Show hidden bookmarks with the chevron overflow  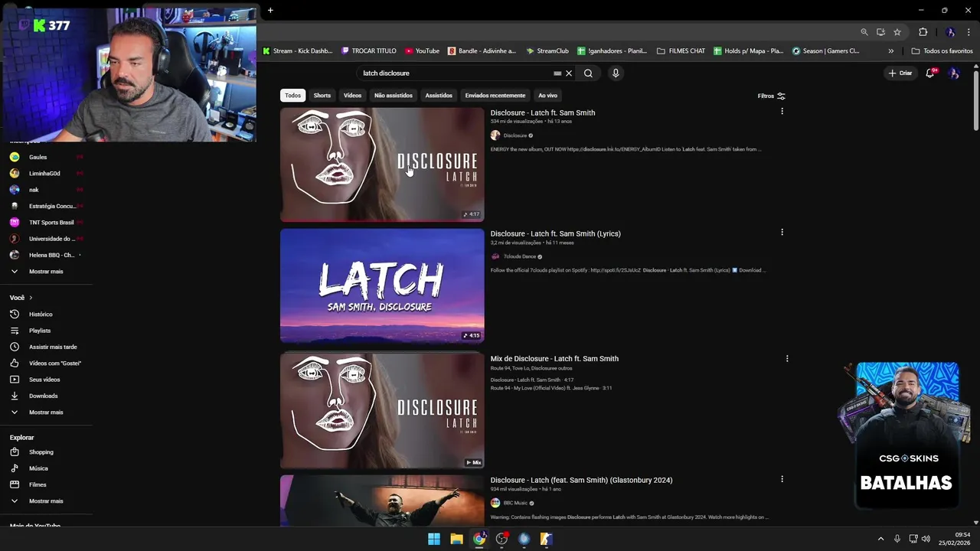tap(890, 51)
